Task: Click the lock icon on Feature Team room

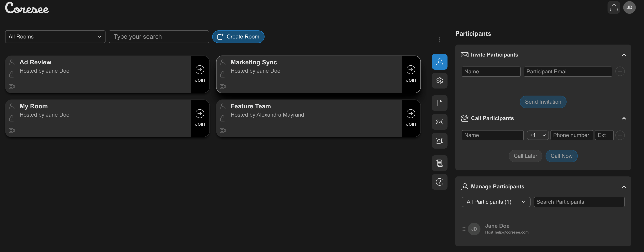Action: coord(223,118)
